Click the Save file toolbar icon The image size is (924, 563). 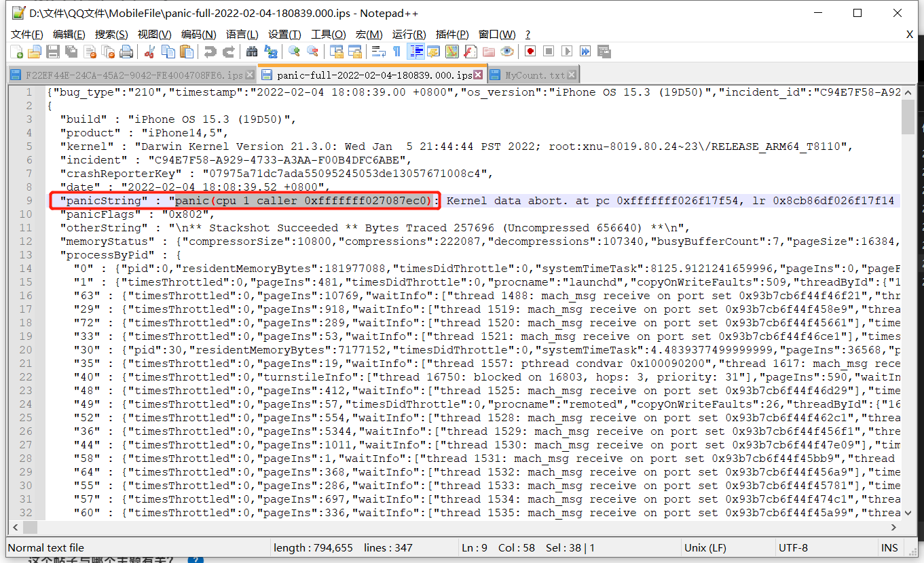(x=53, y=52)
